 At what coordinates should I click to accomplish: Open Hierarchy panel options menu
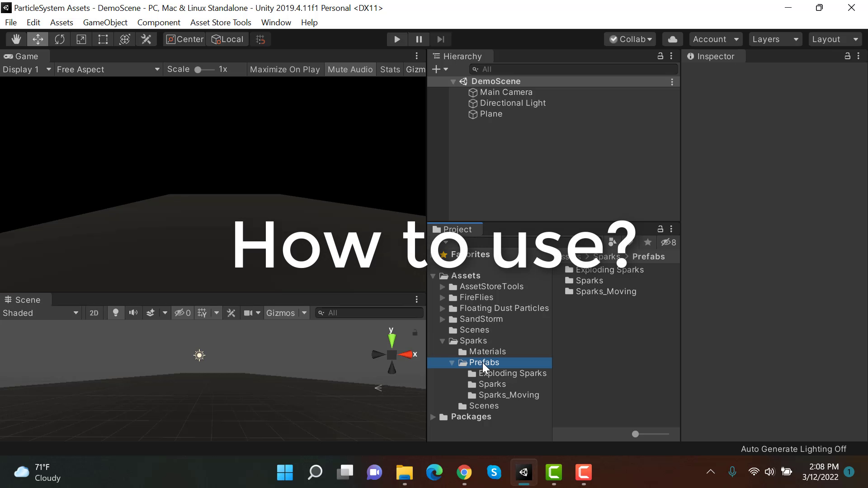coord(671,56)
